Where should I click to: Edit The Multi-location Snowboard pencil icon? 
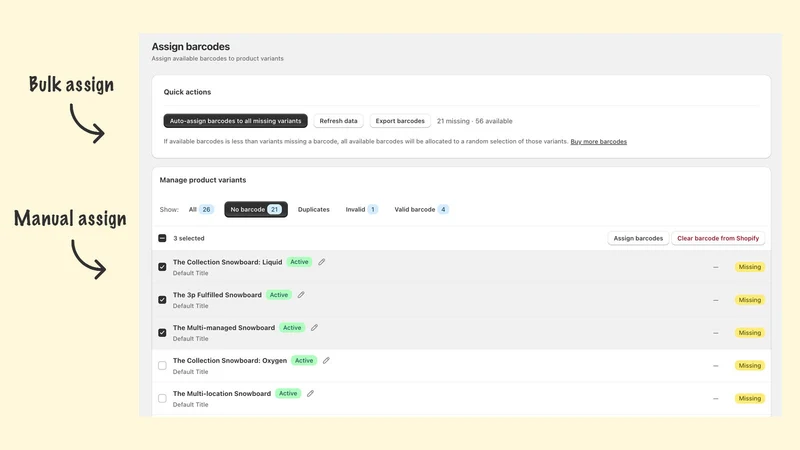click(x=310, y=393)
